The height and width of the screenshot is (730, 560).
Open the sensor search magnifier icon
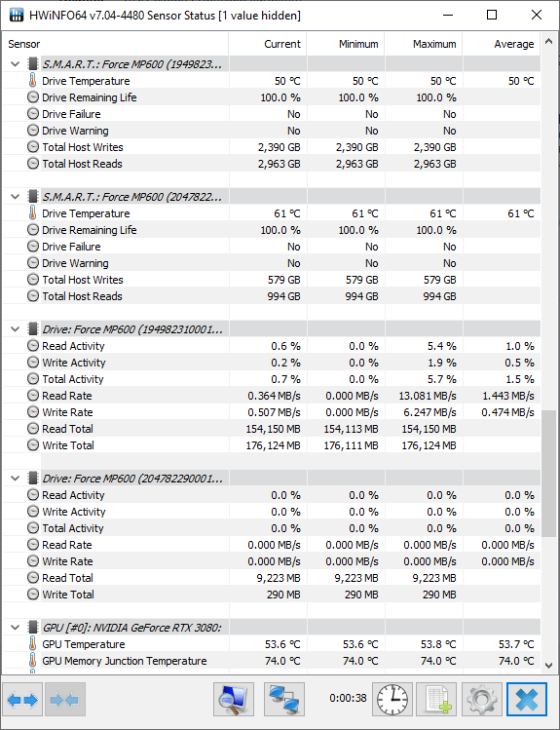pos(234,699)
